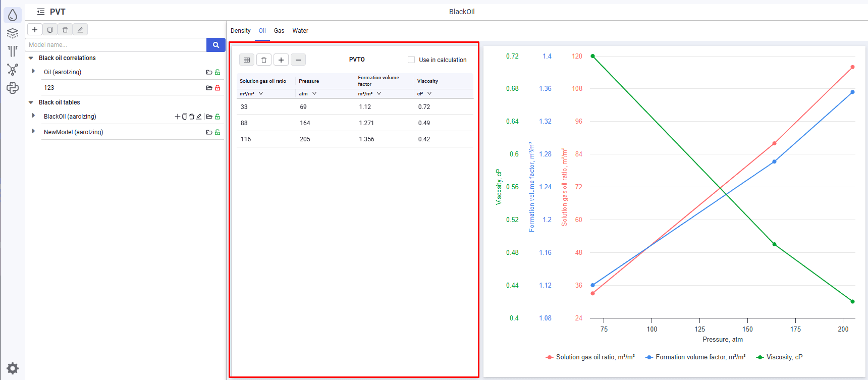
Task: Toggle Viscosity series in the chart legend
Action: (779, 357)
